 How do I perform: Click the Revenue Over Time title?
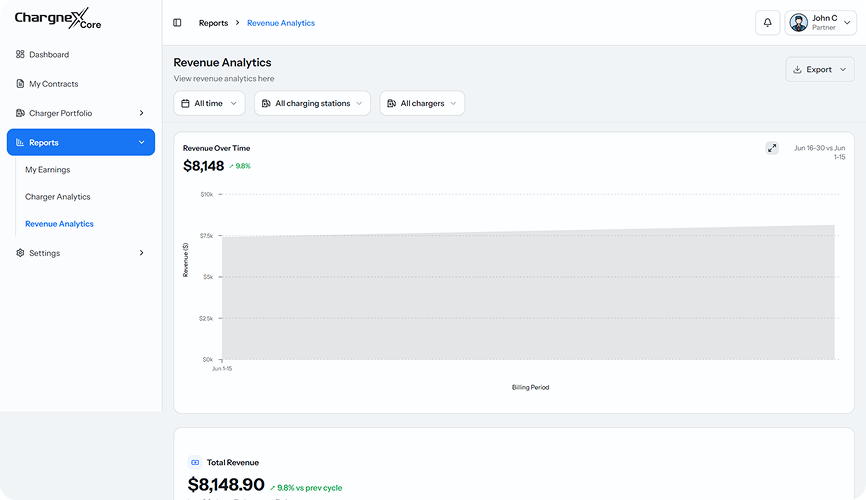216,148
